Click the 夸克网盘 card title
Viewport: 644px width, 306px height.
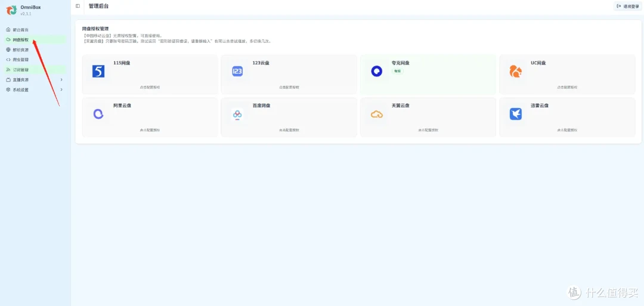pos(401,63)
